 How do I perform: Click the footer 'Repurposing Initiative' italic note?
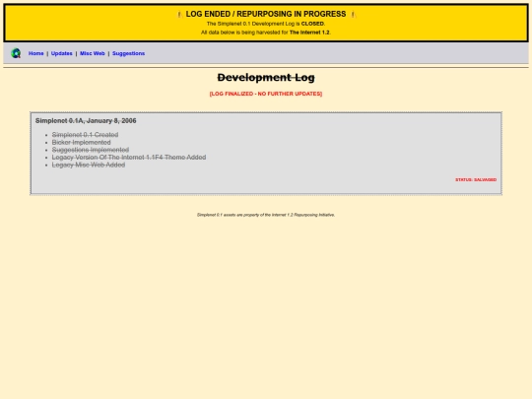(266, 215)
